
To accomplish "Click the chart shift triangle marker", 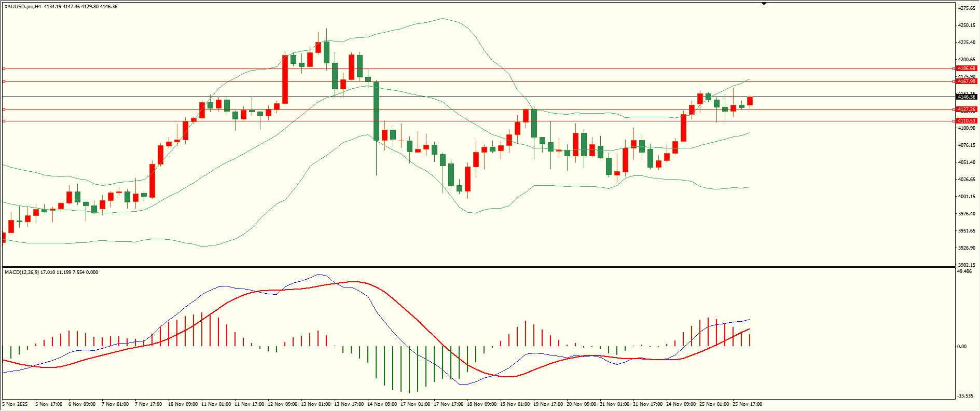I will click(x=764, y=4).
